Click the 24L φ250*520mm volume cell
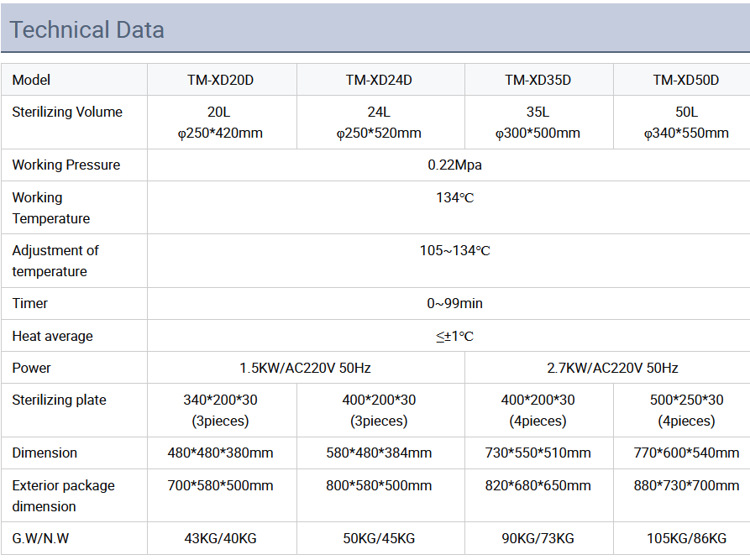Viewport: 750px width, 560px height. click(379, 123)
